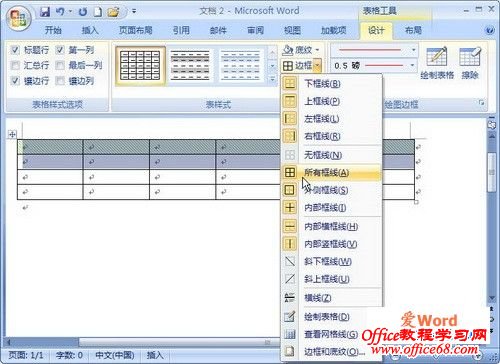Switch to the 引用 tab

point(181,30)
